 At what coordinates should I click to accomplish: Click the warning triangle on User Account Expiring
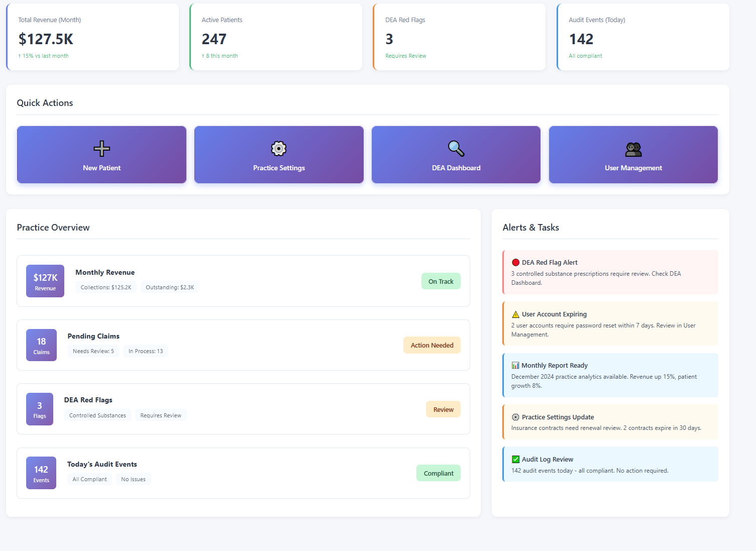(515, 314)
